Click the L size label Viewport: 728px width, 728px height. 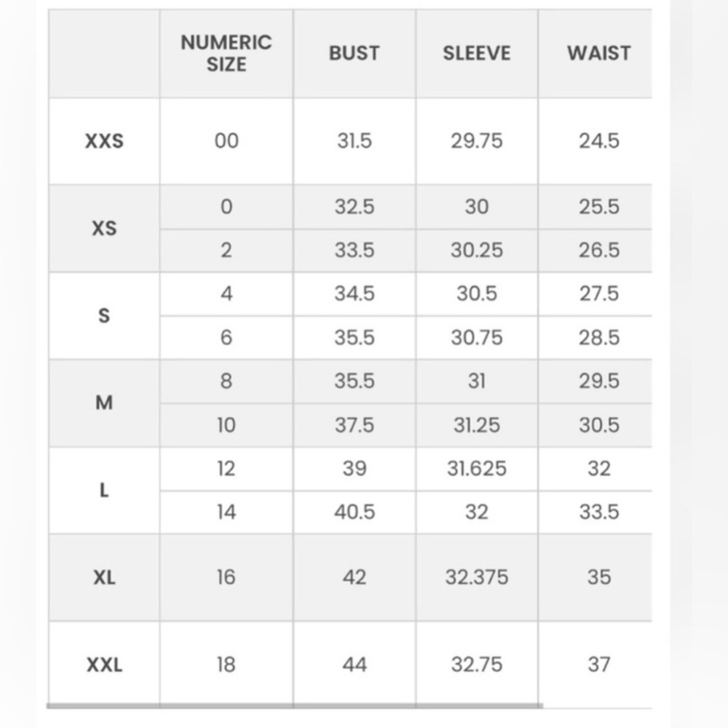[104, 490]
